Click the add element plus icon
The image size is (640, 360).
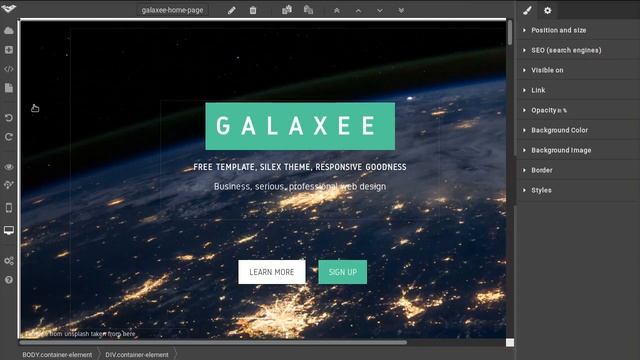pyautogui.click(x=9, y=50)
